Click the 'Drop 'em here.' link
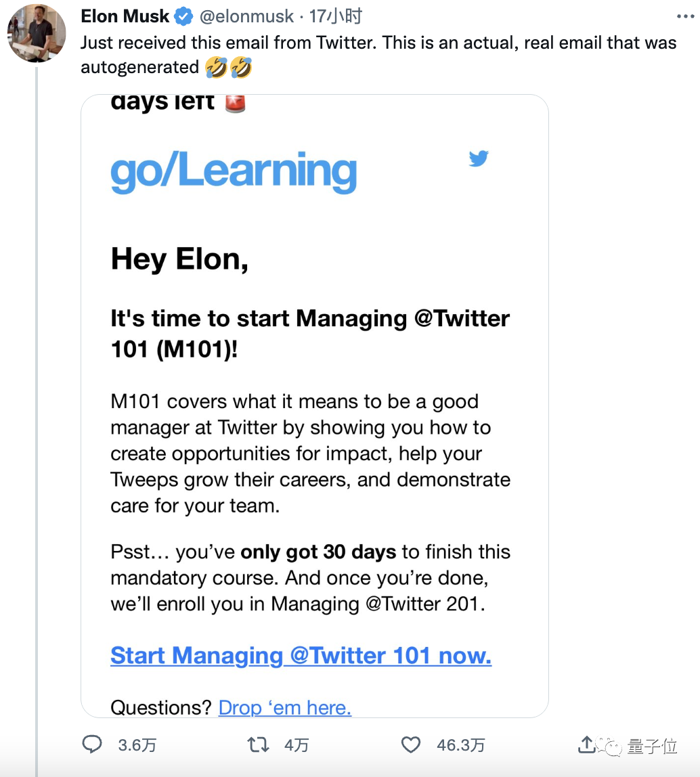This screenshot has height=777, width=700. click(284, 707)
